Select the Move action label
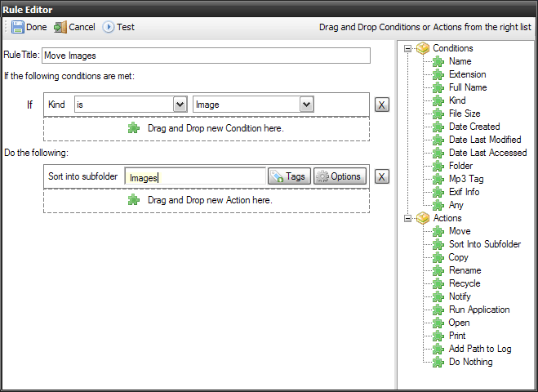 (x=460, y=231)
